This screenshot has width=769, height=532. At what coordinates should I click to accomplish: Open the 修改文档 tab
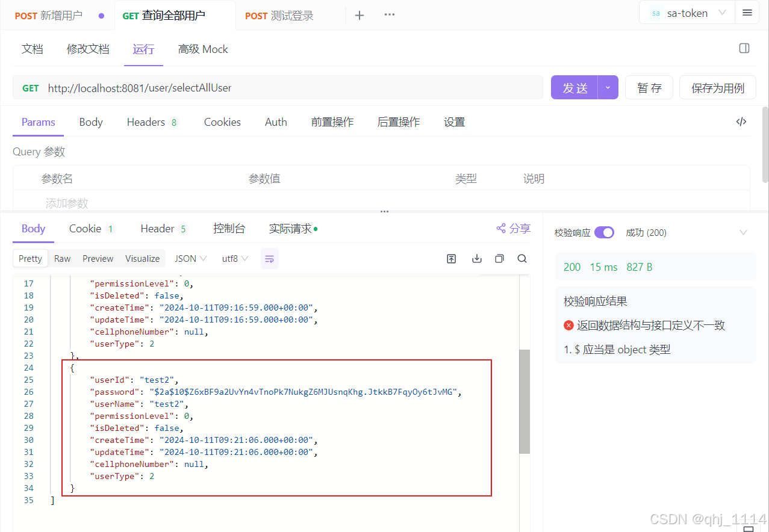(88, 49)
